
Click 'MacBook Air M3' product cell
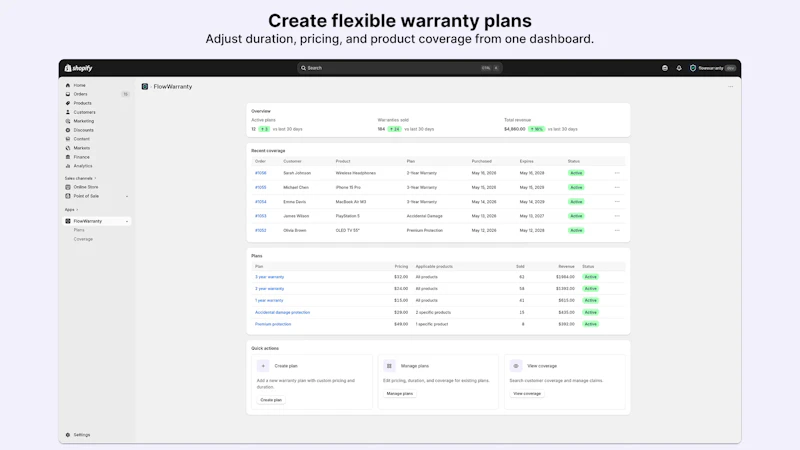click(351, 202)
